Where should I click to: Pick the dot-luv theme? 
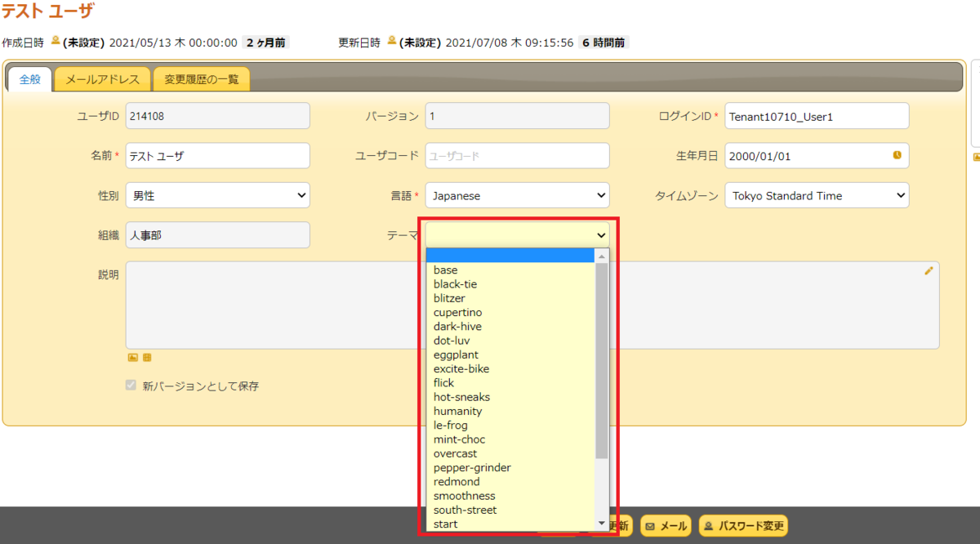pyautogui.click(x=511, y=340)
